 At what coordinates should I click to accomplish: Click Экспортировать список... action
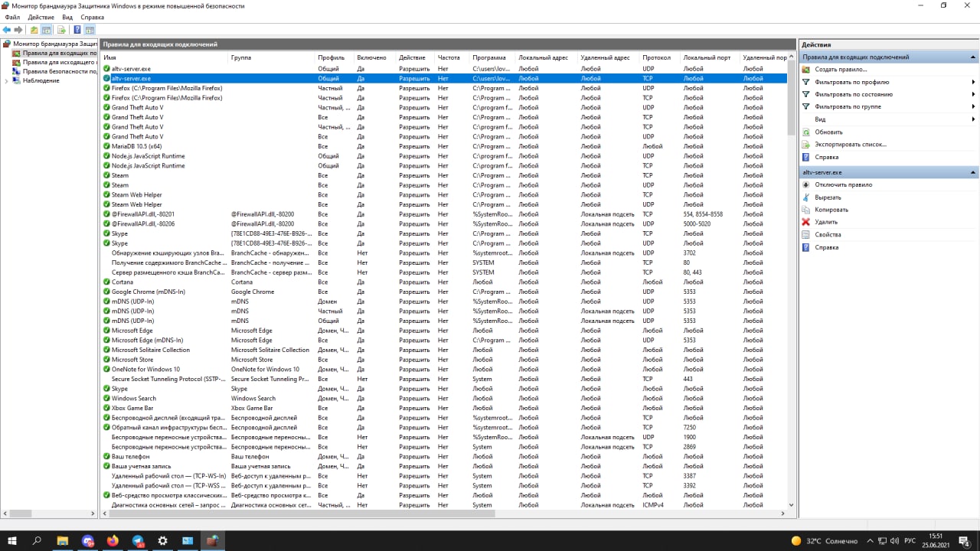[851, 145]
